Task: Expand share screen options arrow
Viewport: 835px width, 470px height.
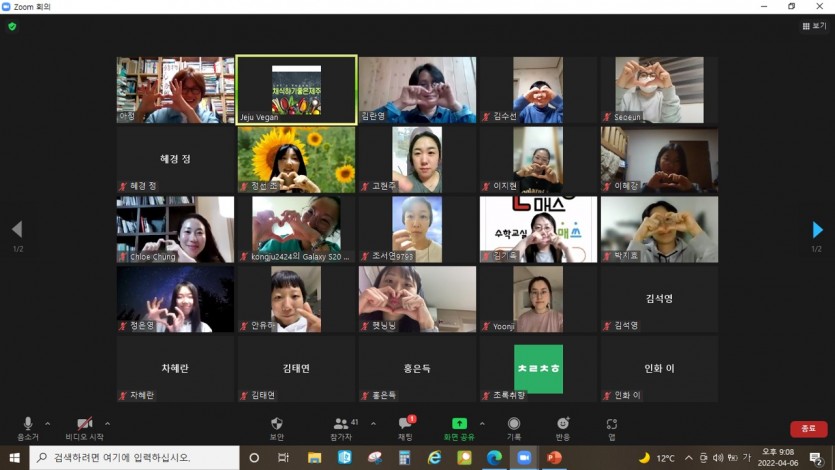Action: tap(482, 424)
